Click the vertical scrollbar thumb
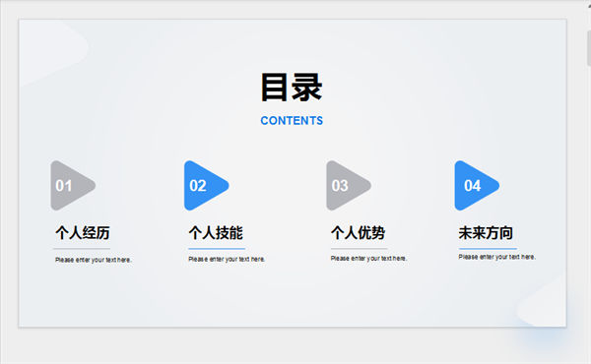 (x=589, y=48)
